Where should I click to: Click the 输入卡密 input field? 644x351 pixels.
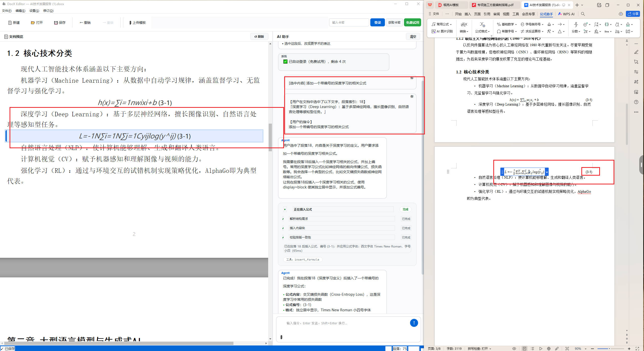(349, 22)
